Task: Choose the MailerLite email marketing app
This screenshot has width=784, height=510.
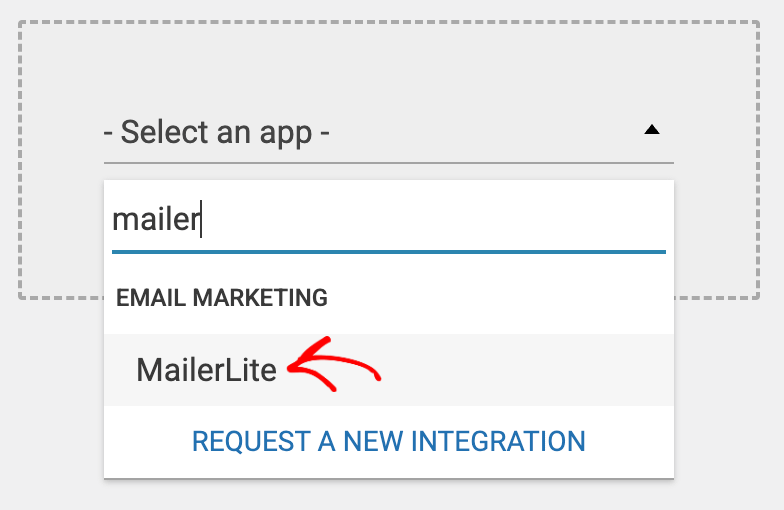Action: click(206, 370)
